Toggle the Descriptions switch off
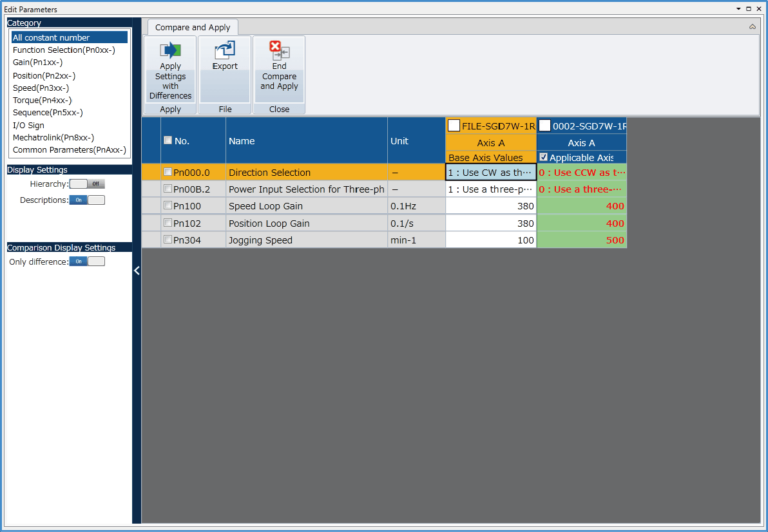The height and width of the screenshot is (532, 768). coord(87,200)
